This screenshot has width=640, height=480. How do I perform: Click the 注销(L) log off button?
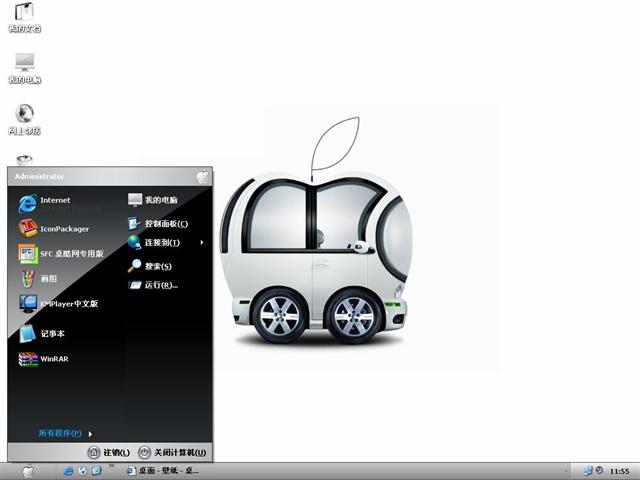pos(109,452)
